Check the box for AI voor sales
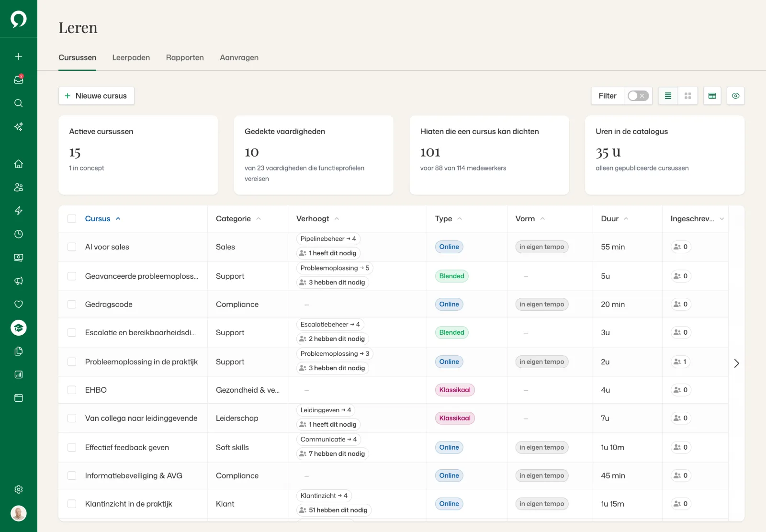This screenshot has width=766, height=532. (x=72, y=247)
